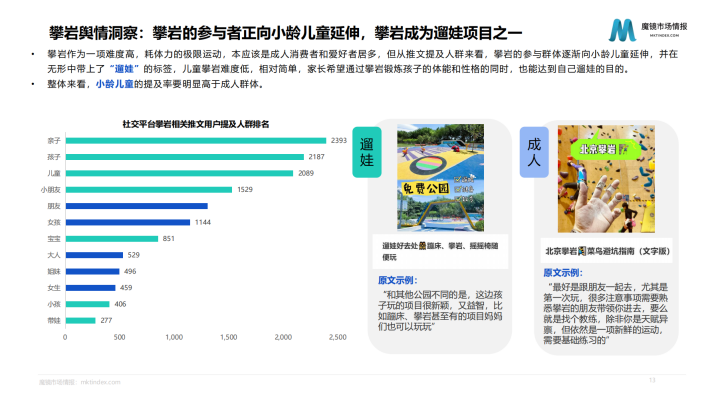The width and height of the screenshot is (710, 399).
Task: Click the 亲子 bar valued 2393
Action: [x=196, y=140]
